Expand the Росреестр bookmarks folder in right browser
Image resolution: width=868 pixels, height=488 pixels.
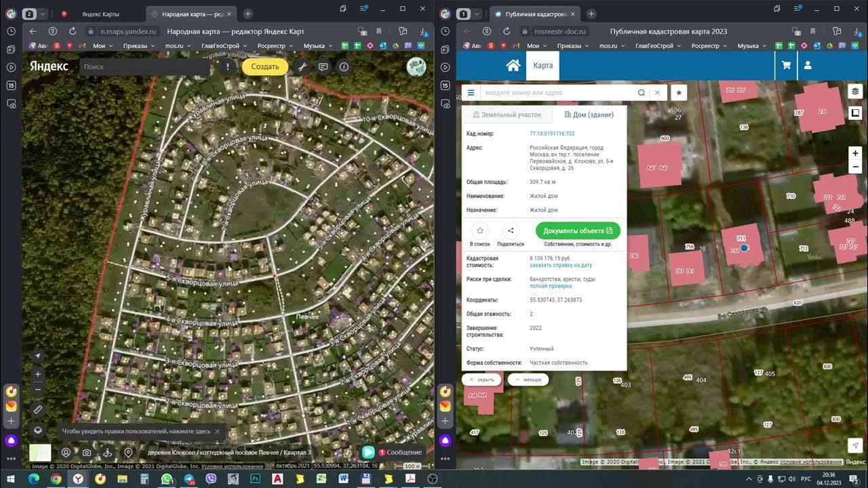click(709, 46)
